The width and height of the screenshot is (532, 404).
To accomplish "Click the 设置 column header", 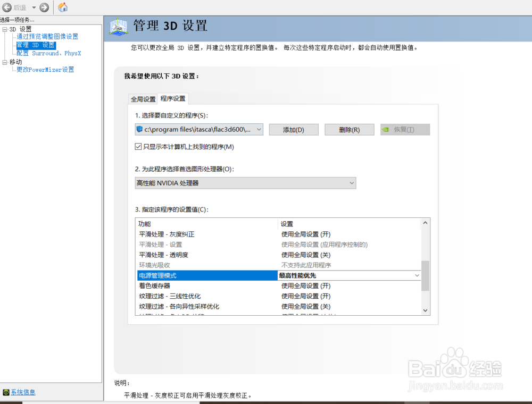I will tap(350, 224).
